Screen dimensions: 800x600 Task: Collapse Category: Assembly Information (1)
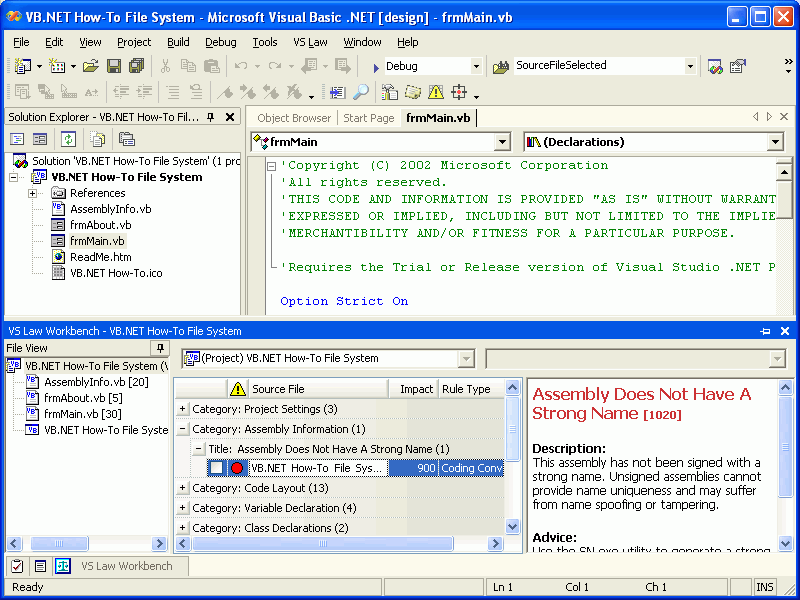[x=182, y=429]
